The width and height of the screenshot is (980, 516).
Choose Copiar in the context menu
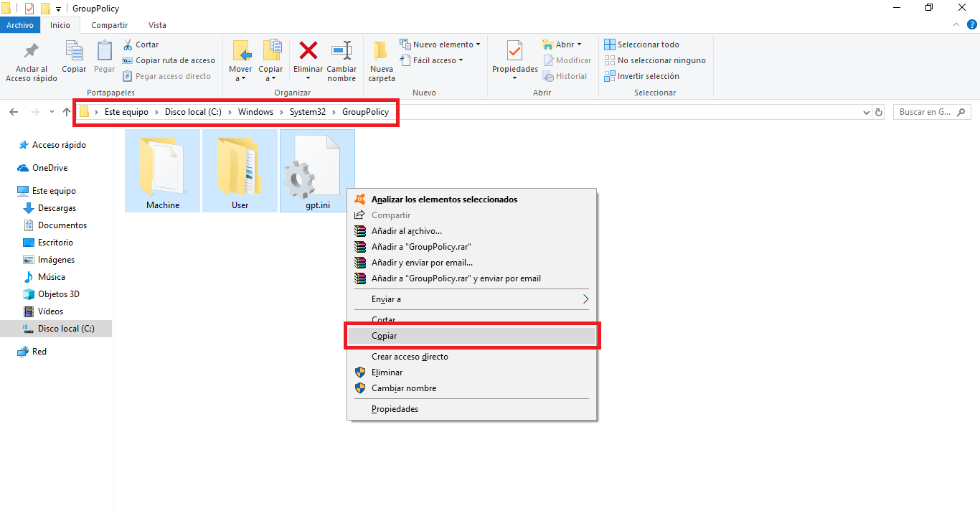pyautogui.click(x=472, y=336)
